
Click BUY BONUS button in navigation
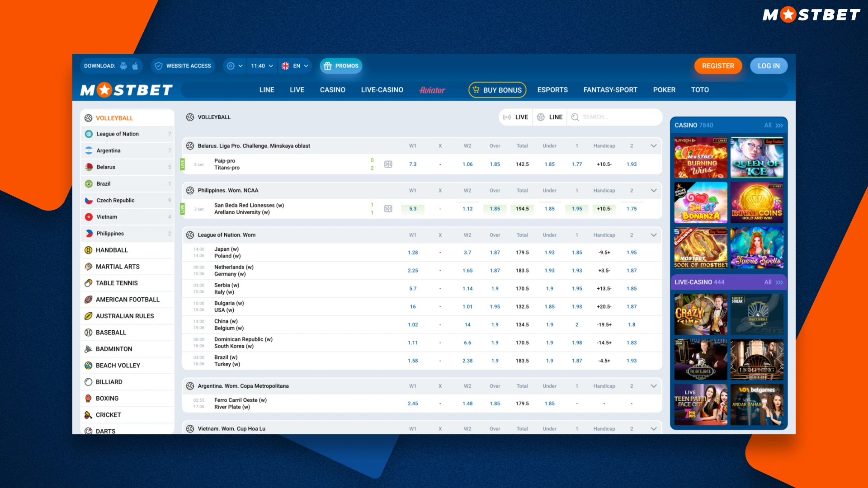point(498,89)
